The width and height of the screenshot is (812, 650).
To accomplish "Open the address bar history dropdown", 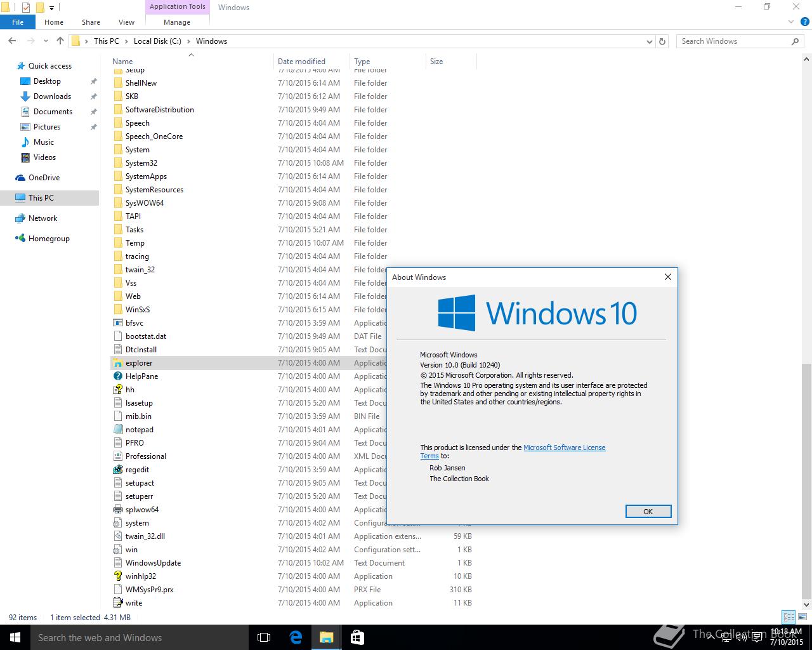I will tap(649, 41).
